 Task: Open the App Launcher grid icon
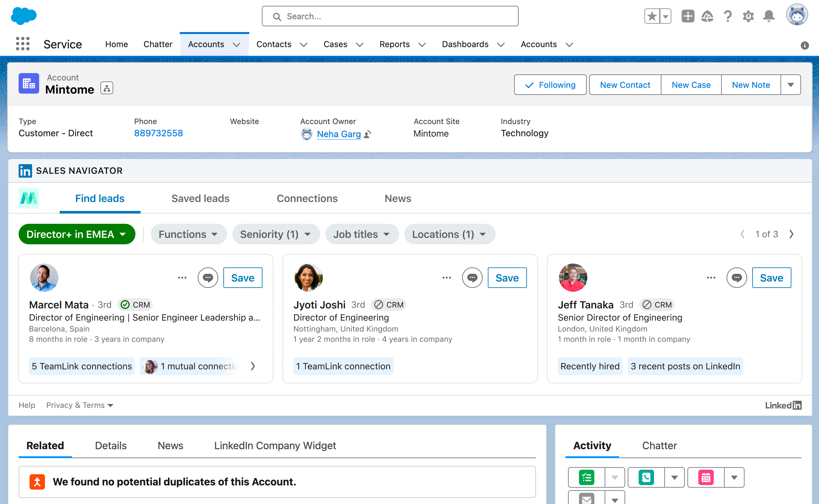tap(23, 44)
